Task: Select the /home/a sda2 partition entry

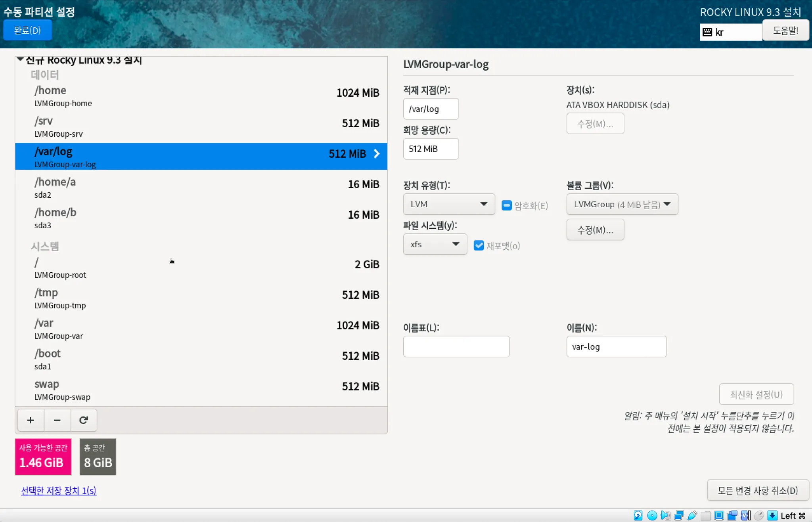Action: pyautogui.click(x=201, y=187)
